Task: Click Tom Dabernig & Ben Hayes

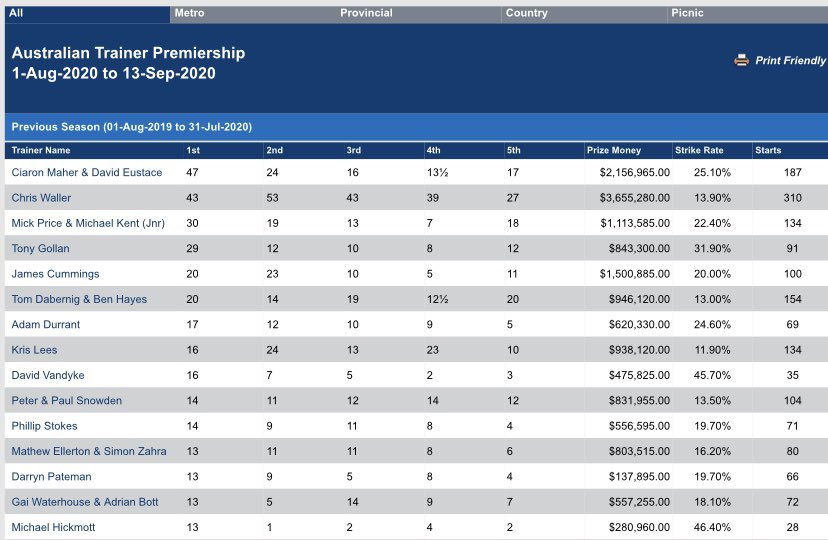Action: click(79, 299)
